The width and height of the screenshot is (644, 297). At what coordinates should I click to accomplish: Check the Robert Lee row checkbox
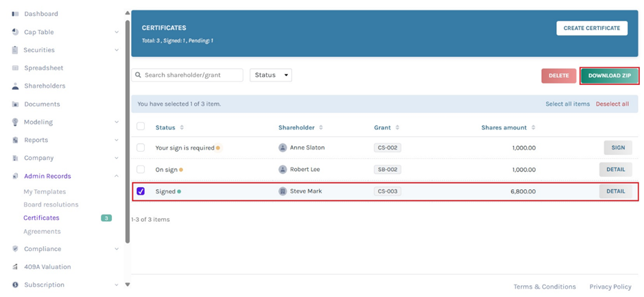pos(141,169)
